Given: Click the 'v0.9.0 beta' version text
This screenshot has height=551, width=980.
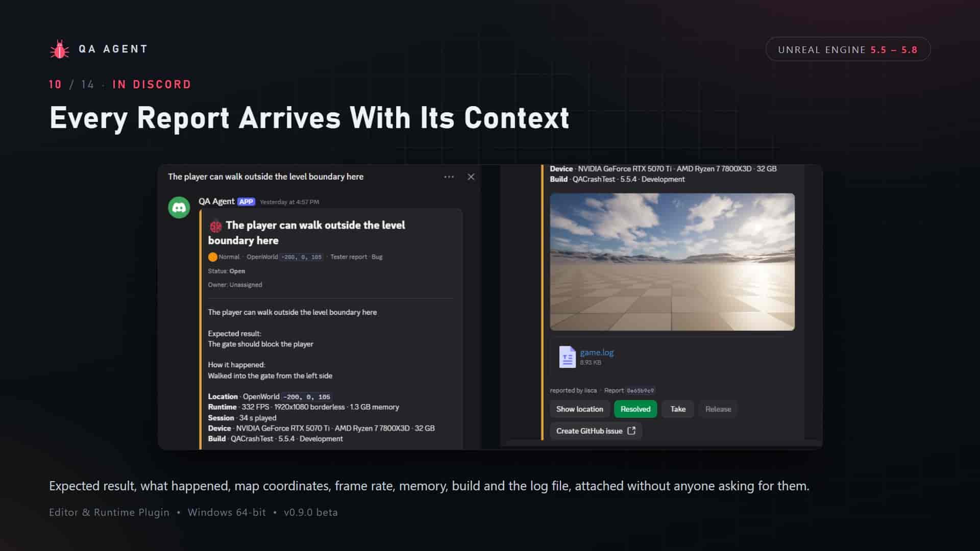Looking at the screenshot, I should pos(311,512).
